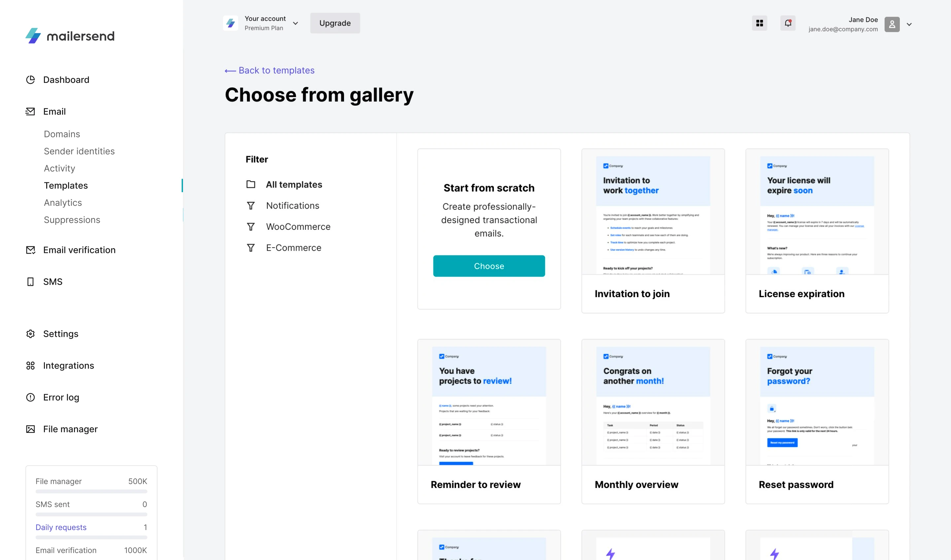Click the Invitation to join title text
Viewport: 951px width, 560px height.
pos(632,294)
